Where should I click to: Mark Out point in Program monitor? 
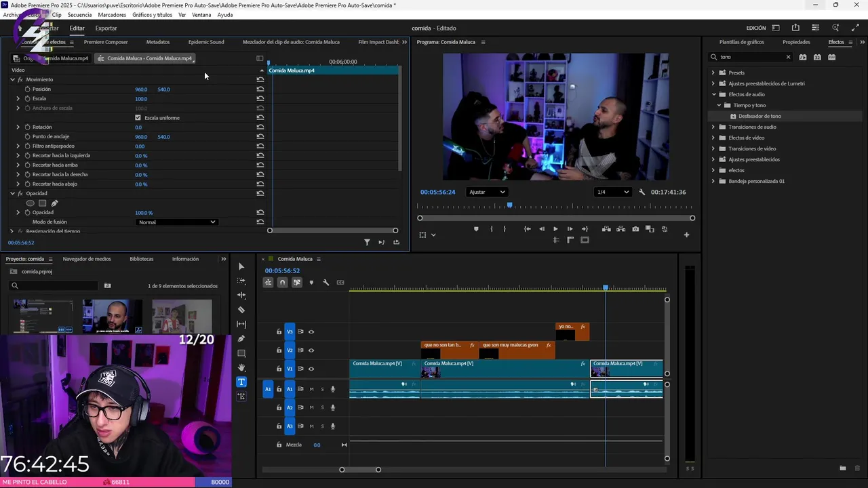pyautogui.click(x=505, y=229)
